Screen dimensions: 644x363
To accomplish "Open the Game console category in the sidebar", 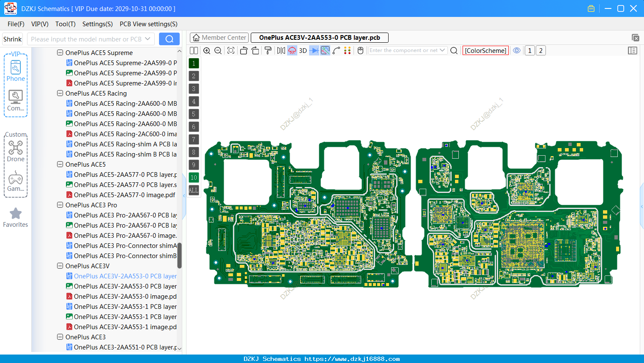I will [16, 181].
